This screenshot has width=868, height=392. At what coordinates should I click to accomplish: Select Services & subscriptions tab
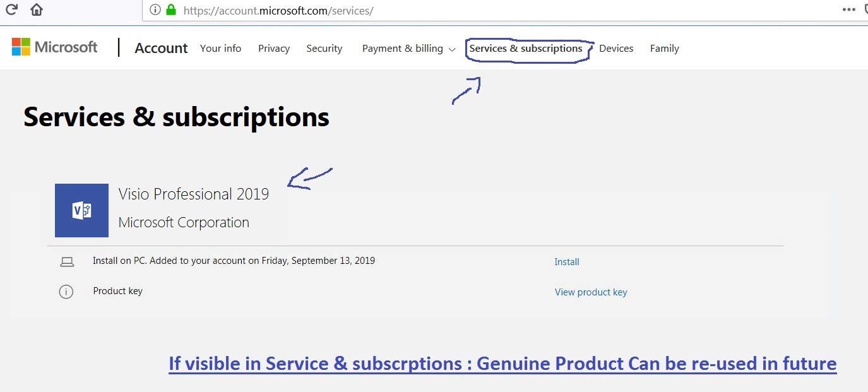(526, 49)
